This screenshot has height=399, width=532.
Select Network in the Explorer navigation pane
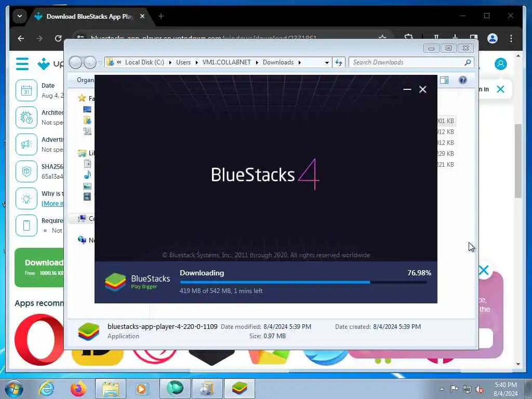click(x=82, y=240)
